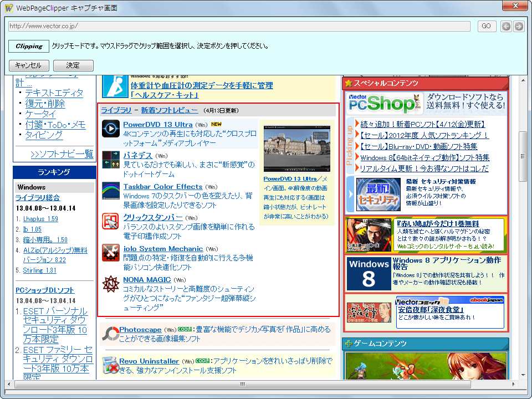Click the Photoscape circular icon
This screenshot has height=399, width=532.
[110, 334]
